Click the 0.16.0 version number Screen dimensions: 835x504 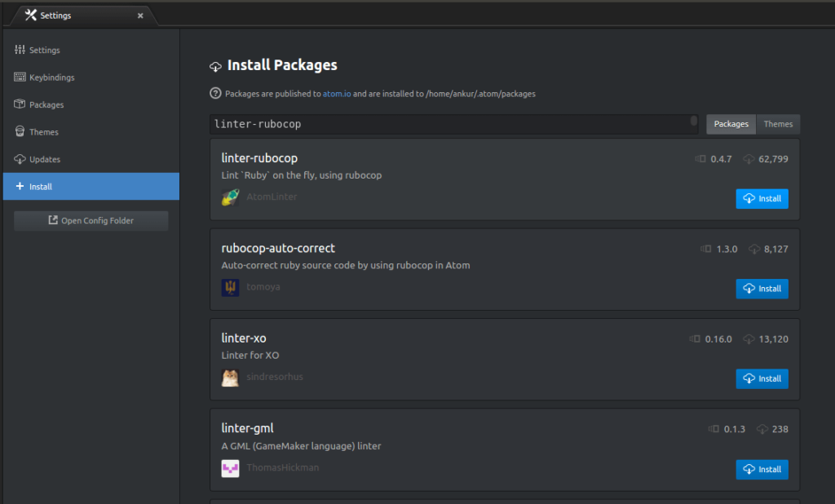click(x=718, y=338)
